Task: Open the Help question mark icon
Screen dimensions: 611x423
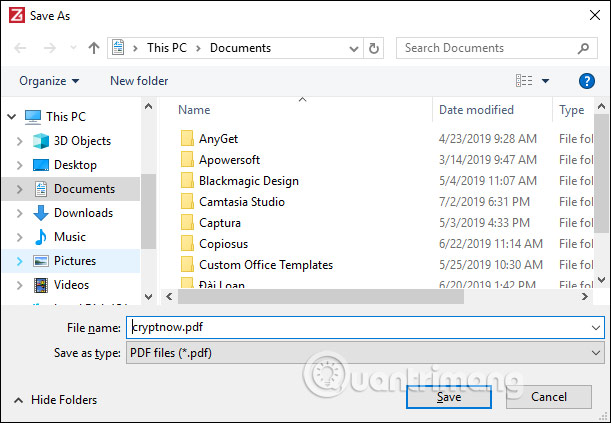Action: point(587,81)
